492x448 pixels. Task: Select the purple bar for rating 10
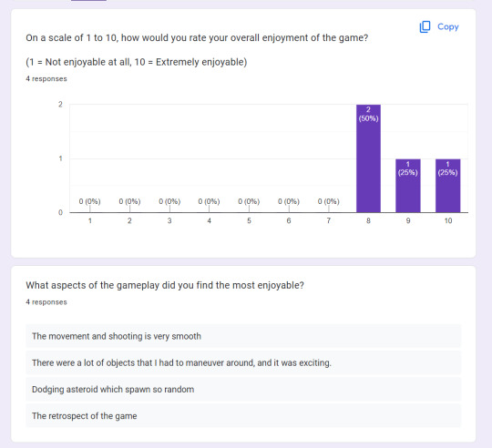tap(447, 186)
